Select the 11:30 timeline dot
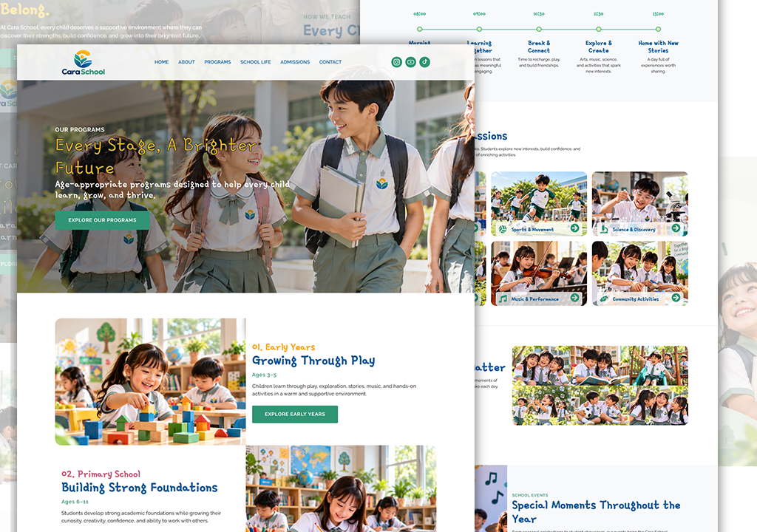Screen dimensions: 757x532 click(599, 29)
